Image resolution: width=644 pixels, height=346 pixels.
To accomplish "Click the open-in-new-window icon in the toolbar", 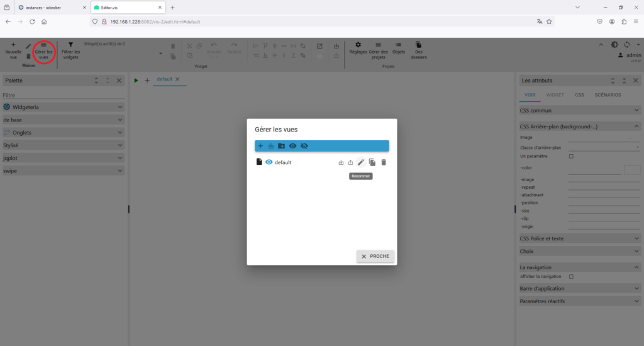I will click(x=319, y=46).
